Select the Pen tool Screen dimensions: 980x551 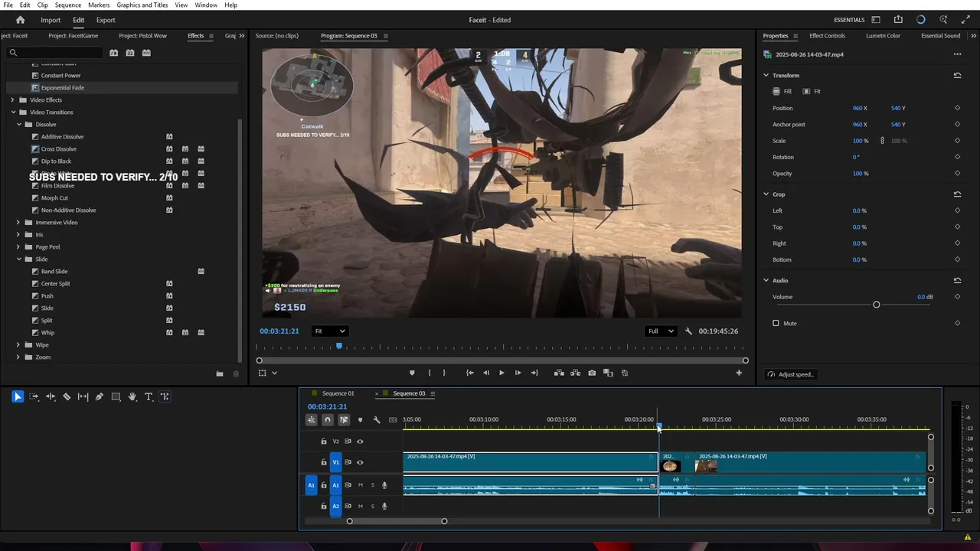click(x=100, y=396)
